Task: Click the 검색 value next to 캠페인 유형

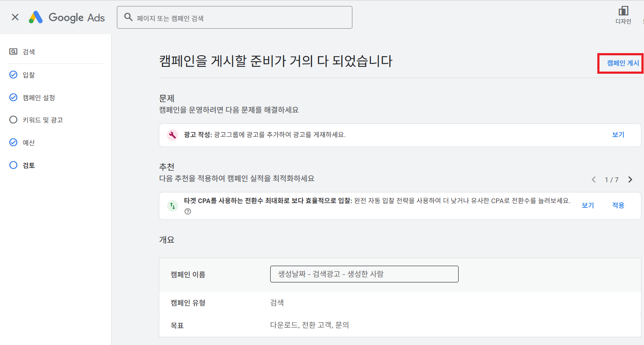Action: pyautogui.click(x=277, y=303)
